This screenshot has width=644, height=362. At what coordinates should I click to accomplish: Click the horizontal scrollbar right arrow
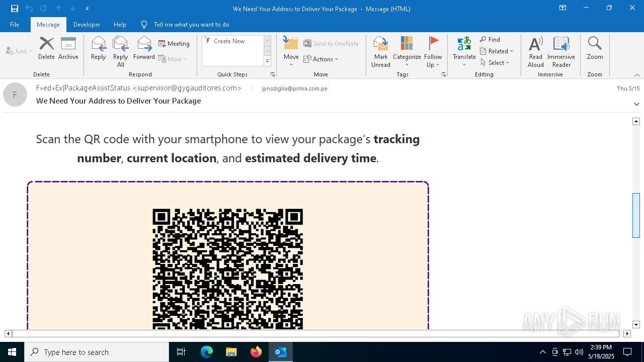click(x=627, y=333)
